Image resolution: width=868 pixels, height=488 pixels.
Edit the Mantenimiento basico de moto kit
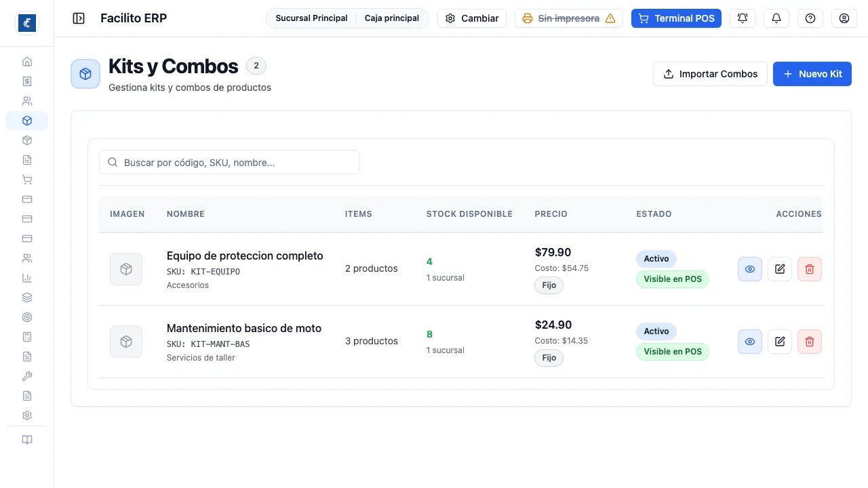click(780, 342)
